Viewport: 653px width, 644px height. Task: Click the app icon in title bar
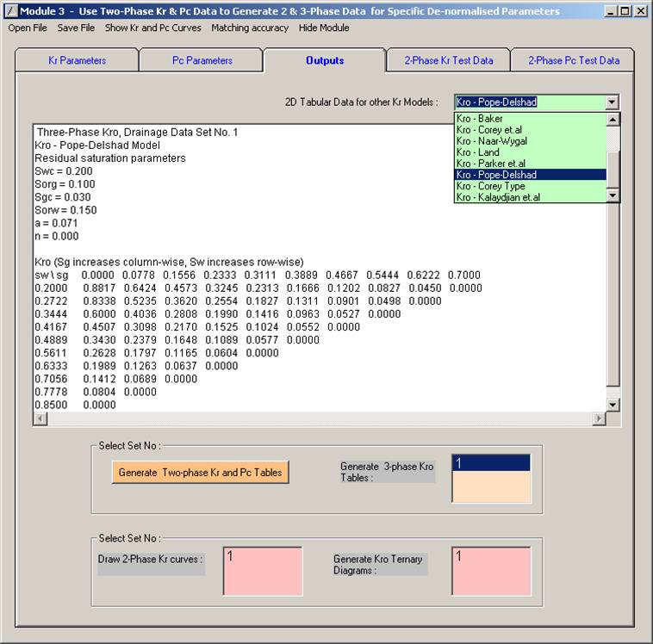11,11
